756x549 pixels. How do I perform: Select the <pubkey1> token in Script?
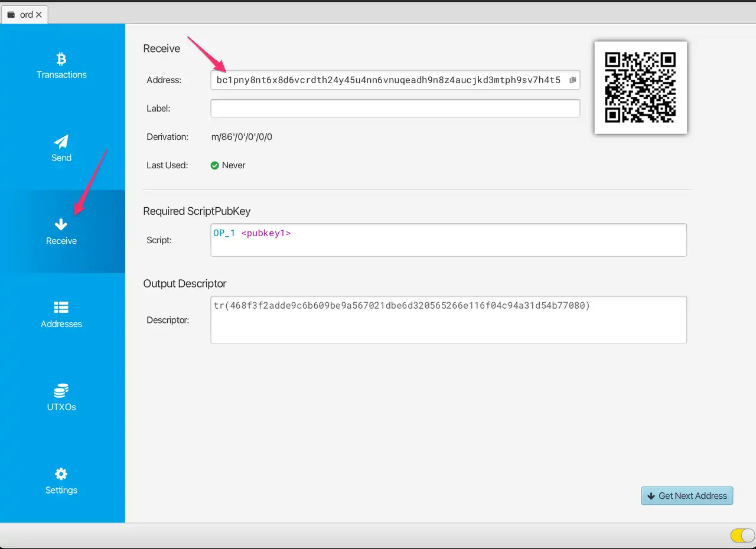266,233
